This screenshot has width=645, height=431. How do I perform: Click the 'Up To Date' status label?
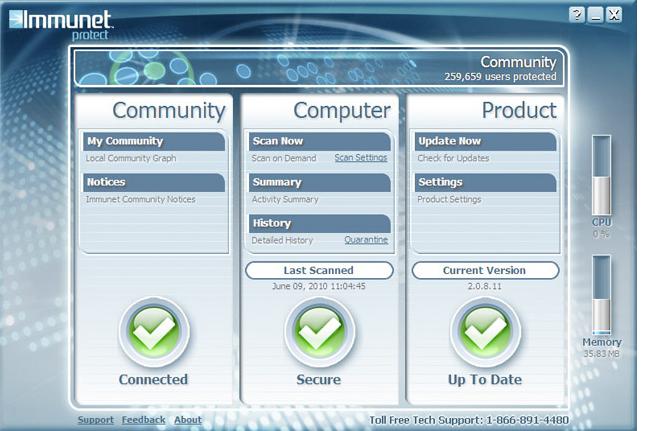(x=485, y=380)
